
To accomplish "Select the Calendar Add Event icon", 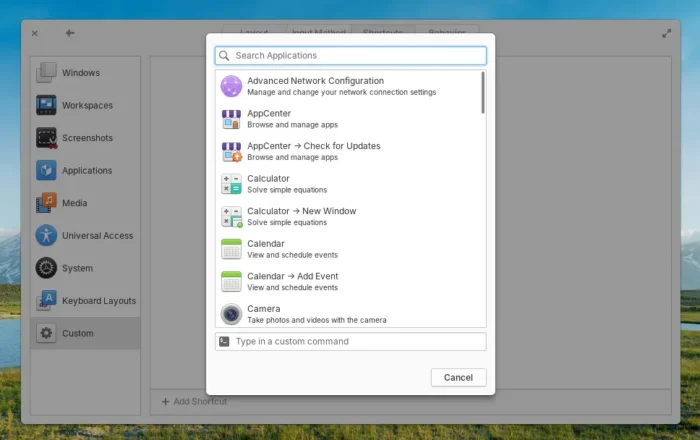I will click(231, 282).
